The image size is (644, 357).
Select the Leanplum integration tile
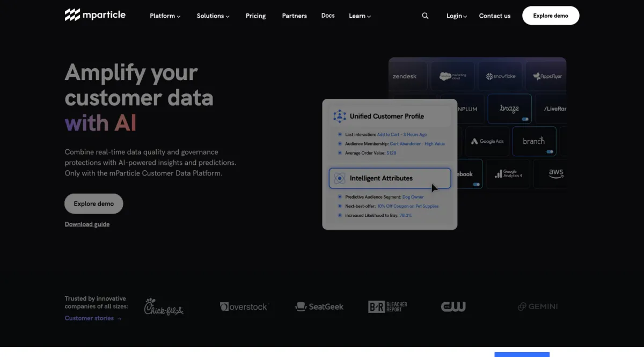(x=470, y=108)
